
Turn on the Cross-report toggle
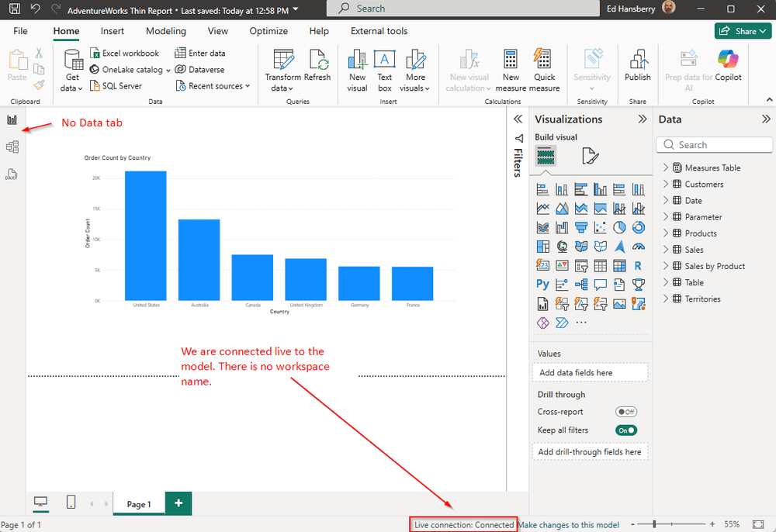coord(626,412)
